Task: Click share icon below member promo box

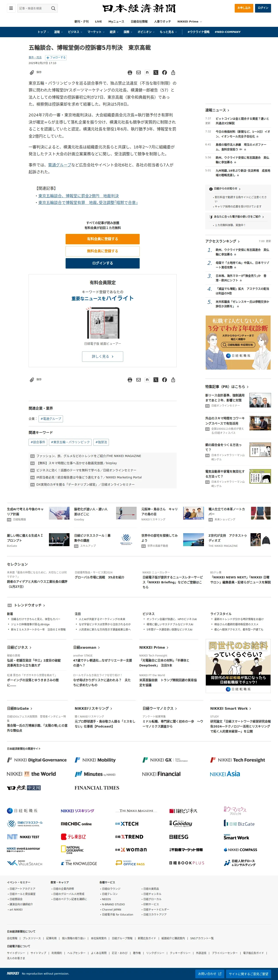Action: click(173, 380)
